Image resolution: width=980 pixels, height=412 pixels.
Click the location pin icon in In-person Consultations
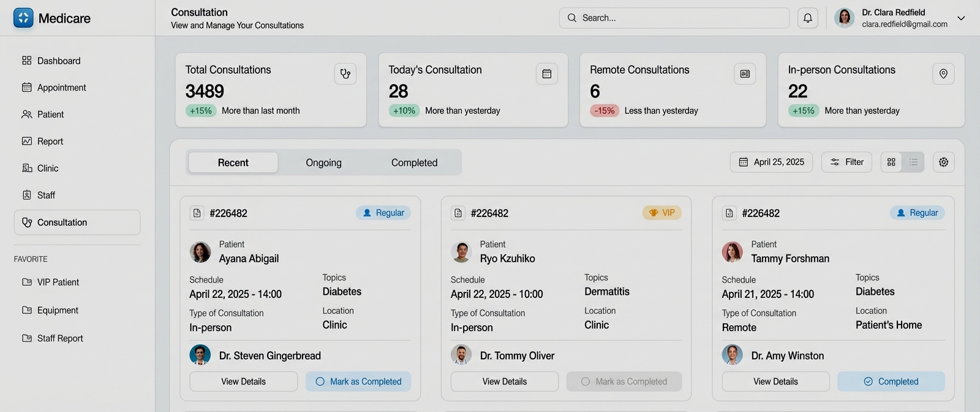(x=943, y=74)
